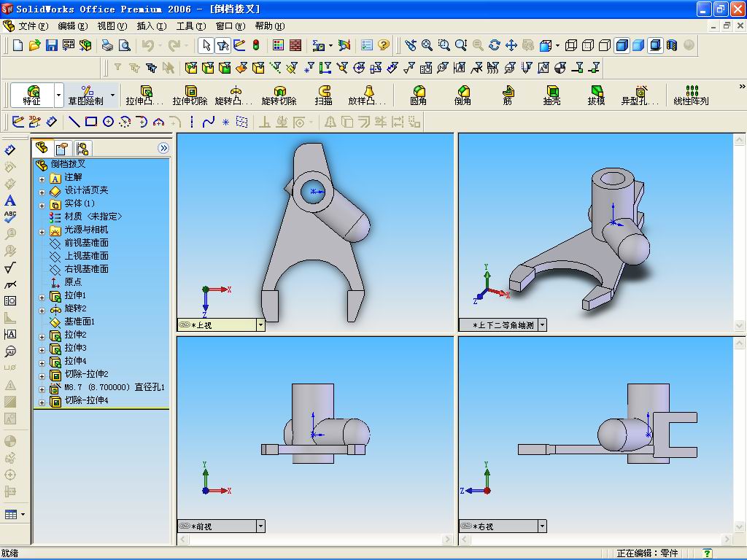The image size is (747, 560).
Task: Click the Linear Pattern (线性阵列) tool
Action: [692, 96]
